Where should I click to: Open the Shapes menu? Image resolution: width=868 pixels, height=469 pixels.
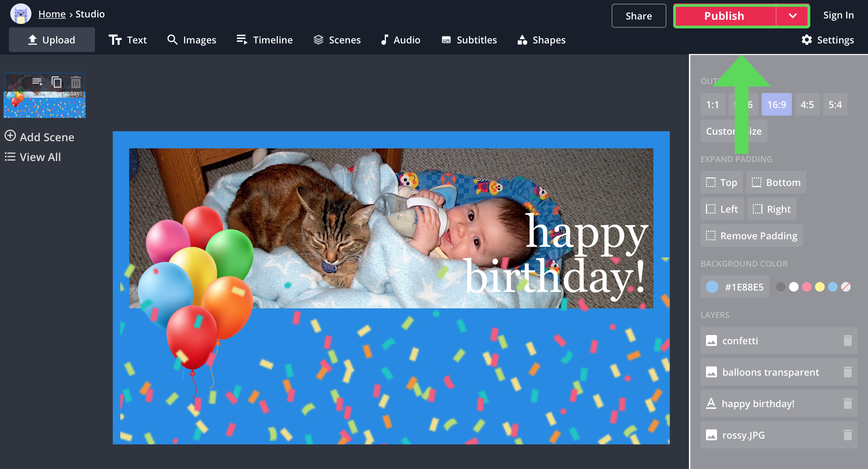pyautogui.click(x=541, y=40)
